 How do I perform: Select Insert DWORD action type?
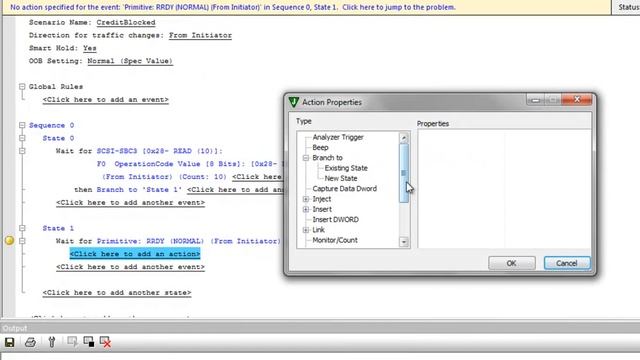[336, 220]
